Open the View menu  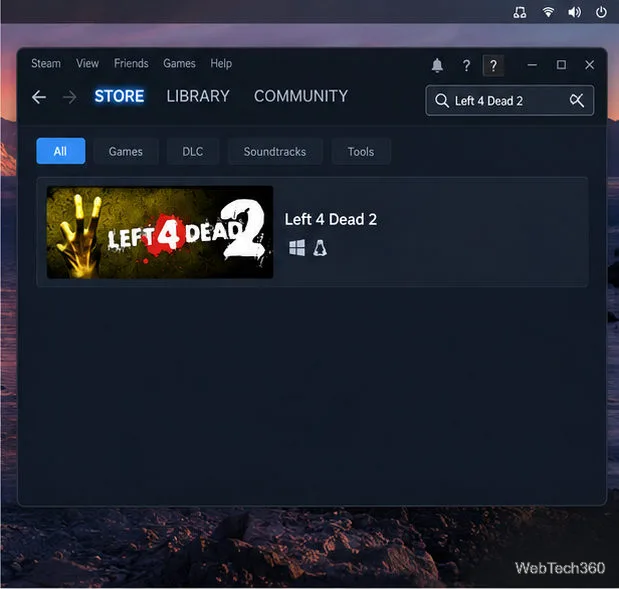(x=87, y=64)
